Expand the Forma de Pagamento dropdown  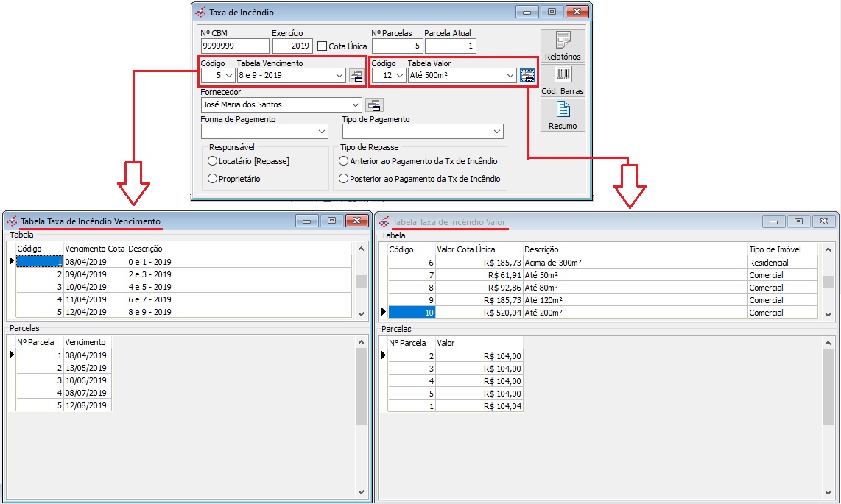(x=322, y=132)
